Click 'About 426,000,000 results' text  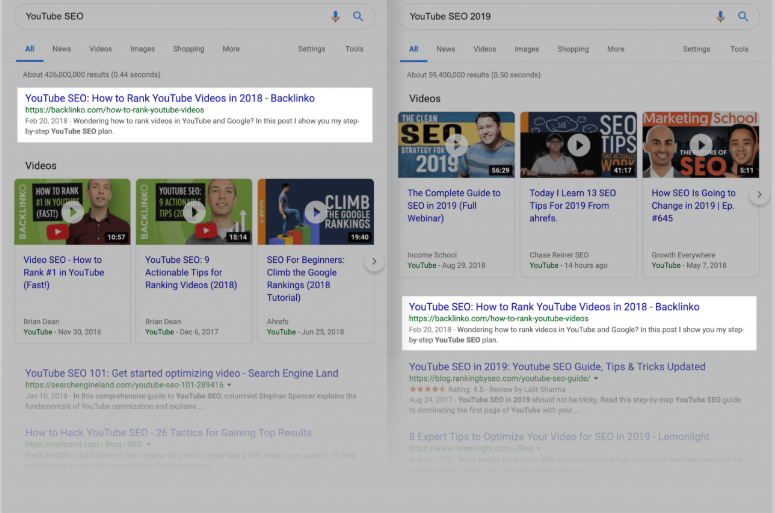[x=91, y=75]
